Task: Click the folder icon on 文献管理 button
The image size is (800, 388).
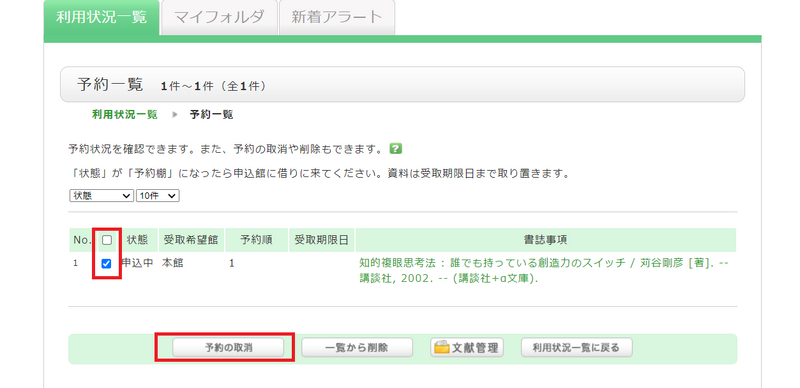Action: tap(441, 348)
